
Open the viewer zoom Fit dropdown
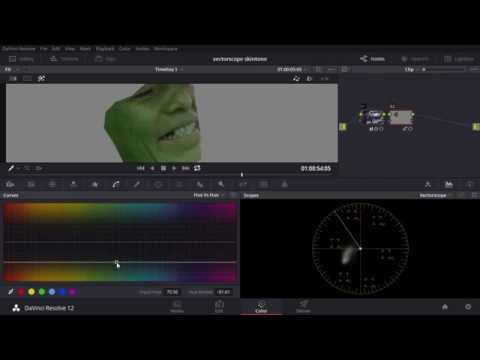point(11,69)
